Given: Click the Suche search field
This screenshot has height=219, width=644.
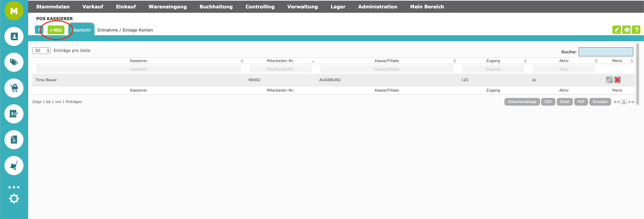Looking at the screenshot, I should (605, 52).
